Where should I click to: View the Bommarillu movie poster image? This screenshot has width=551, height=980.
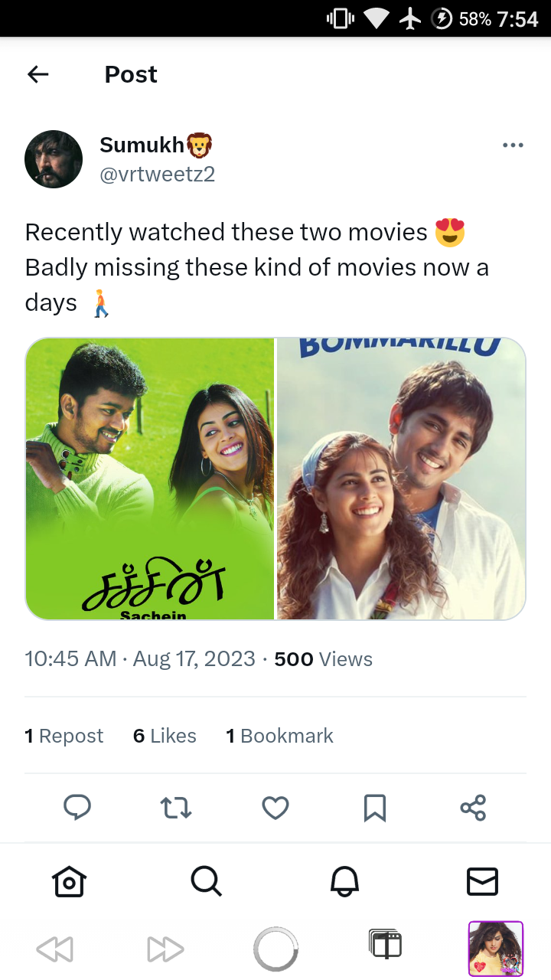click(x=401, y=479)
